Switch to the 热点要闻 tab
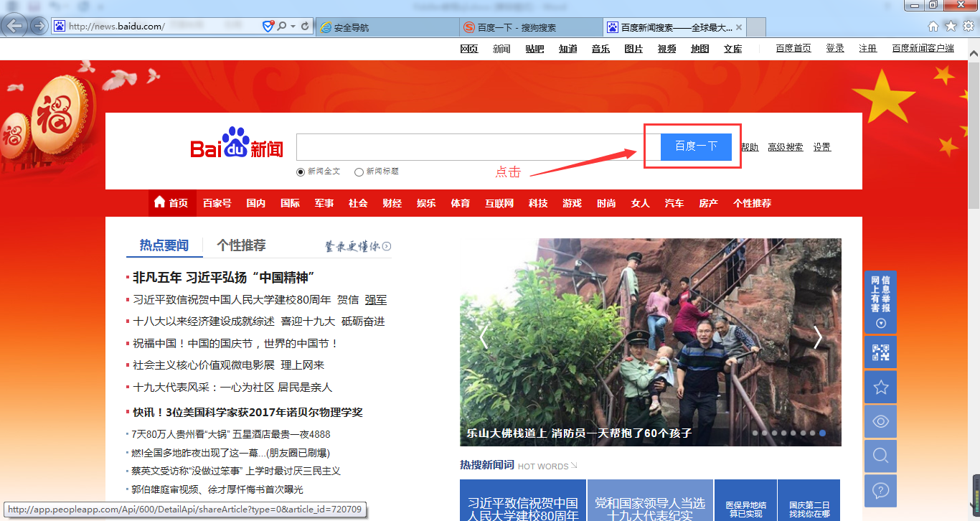 (164, 245)
